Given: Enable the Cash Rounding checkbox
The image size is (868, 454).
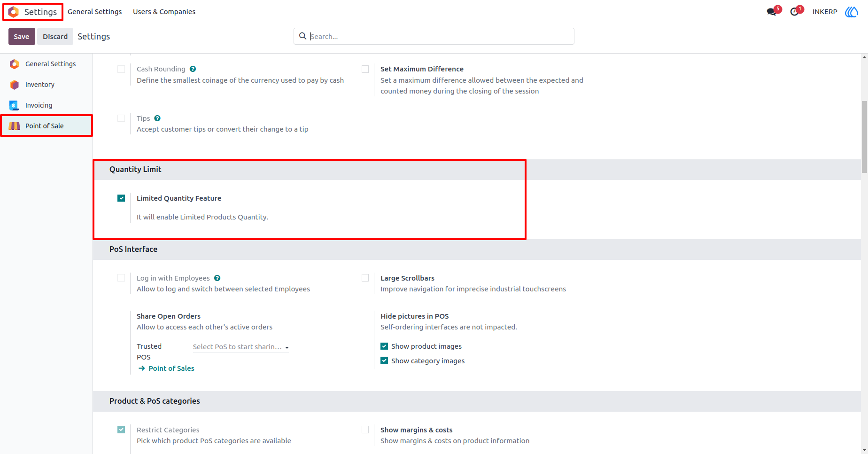Looking at the screenshot, I should (121, 69).
